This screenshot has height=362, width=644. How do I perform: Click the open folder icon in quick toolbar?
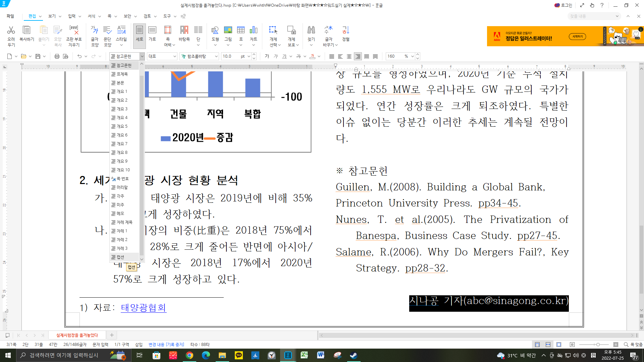(x=23, y=56)
